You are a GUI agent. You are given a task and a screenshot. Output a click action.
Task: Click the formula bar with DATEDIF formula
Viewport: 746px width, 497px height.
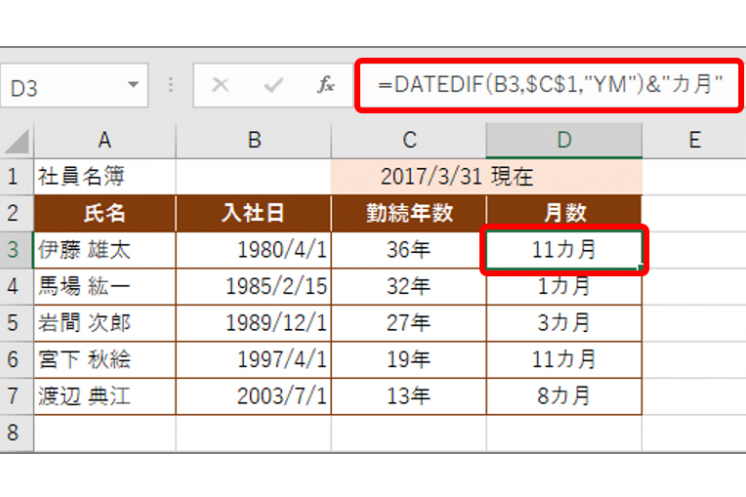click(550, 85)
